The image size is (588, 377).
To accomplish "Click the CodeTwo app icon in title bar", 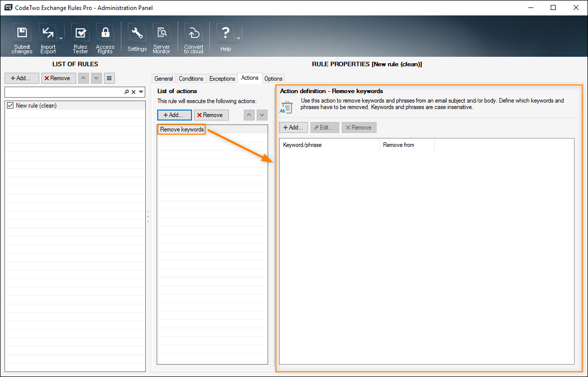I will pos(8,7).
